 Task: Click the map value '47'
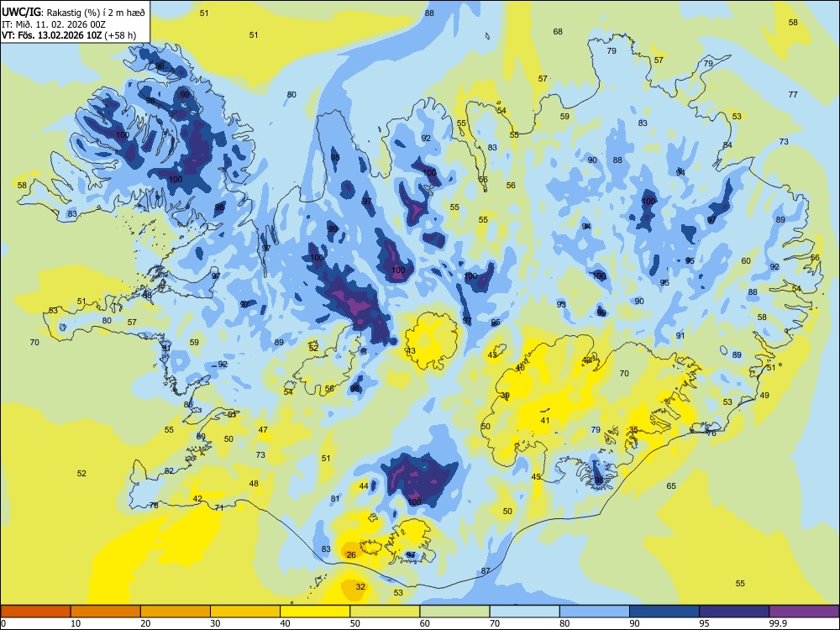pyautogui.click(x=263, y=429)
